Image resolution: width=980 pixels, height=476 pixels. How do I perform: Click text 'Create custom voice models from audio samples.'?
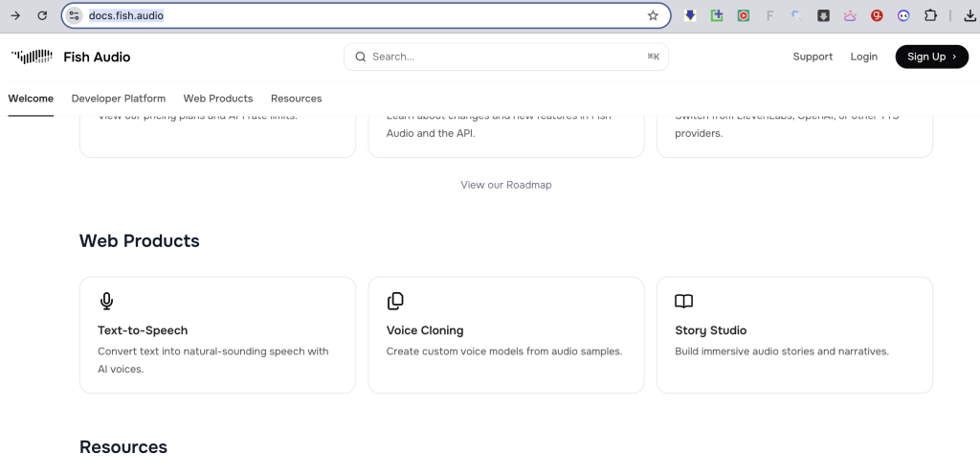point(504,351)
